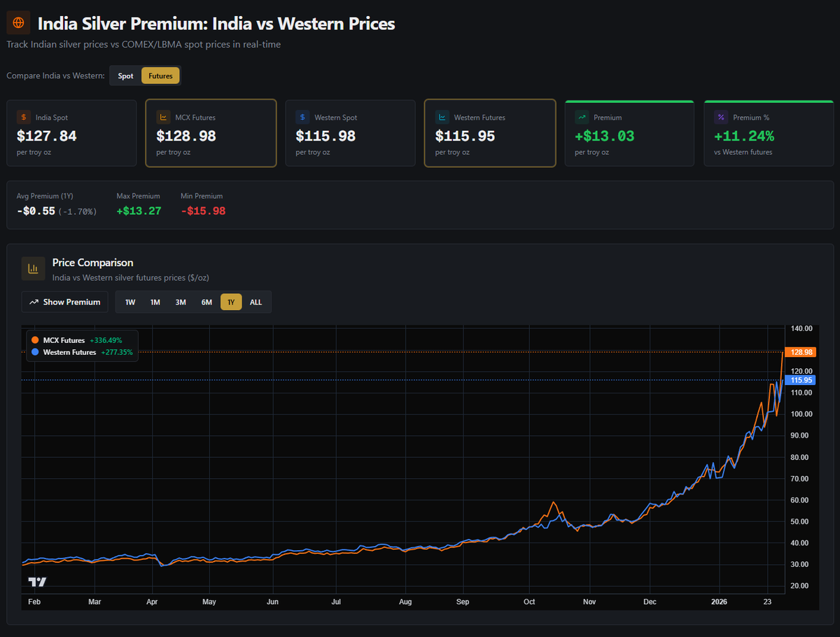Click the Oct label on the time axis
The width and height of the screenshot is (840, 637).
coord(529,601)
